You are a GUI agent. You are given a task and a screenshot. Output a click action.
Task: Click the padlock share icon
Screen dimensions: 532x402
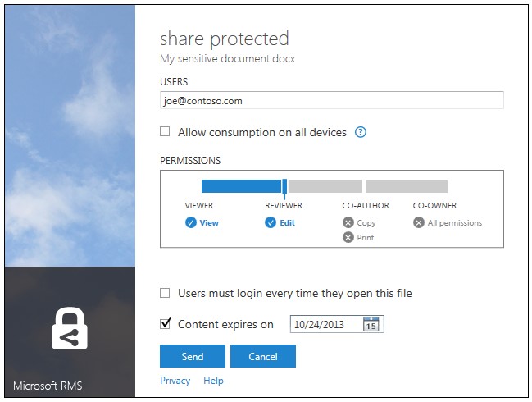coord(70,327)
